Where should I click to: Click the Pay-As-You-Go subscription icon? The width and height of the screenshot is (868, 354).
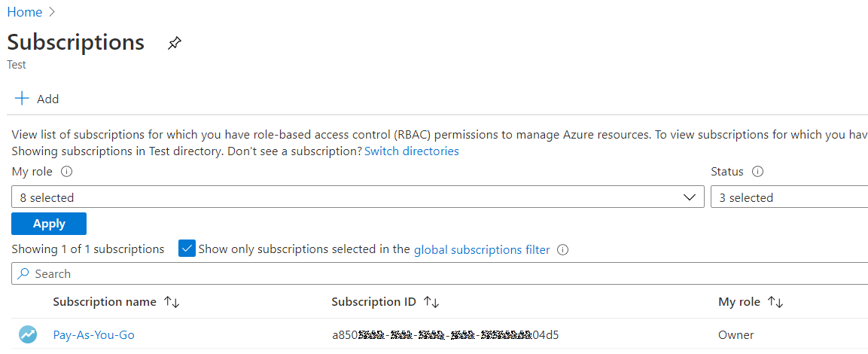coord(28,334)
